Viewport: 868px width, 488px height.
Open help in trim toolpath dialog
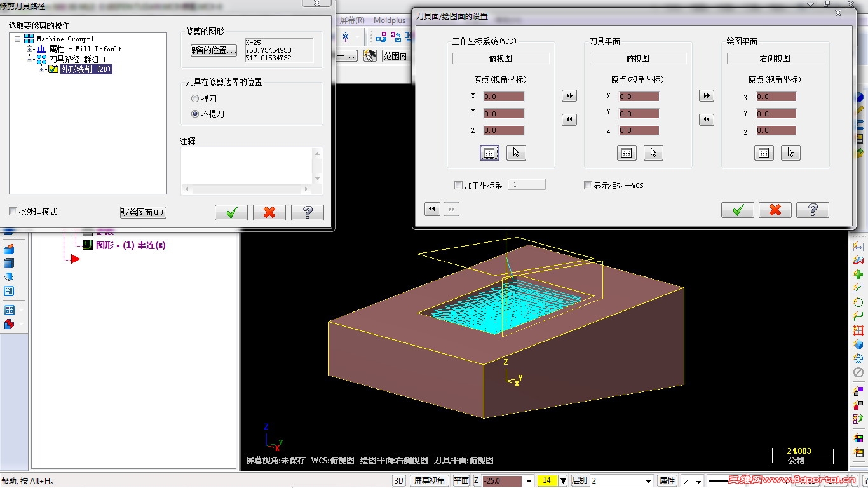(308, 212)
